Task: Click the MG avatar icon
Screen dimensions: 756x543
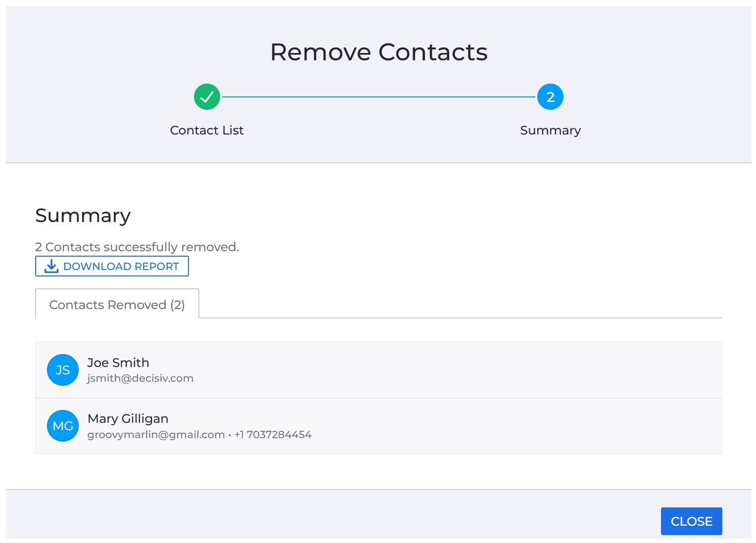Action: coord(63,426)
